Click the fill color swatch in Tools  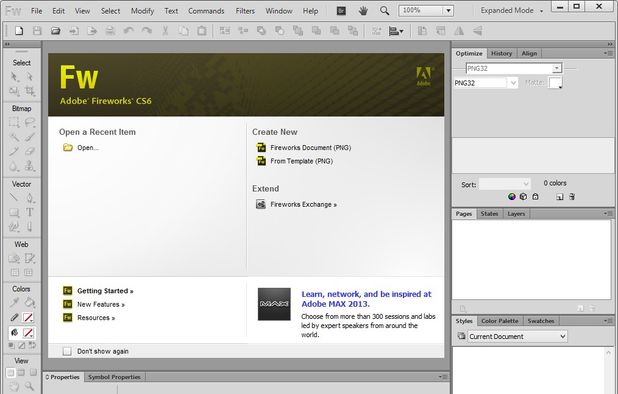28,333
